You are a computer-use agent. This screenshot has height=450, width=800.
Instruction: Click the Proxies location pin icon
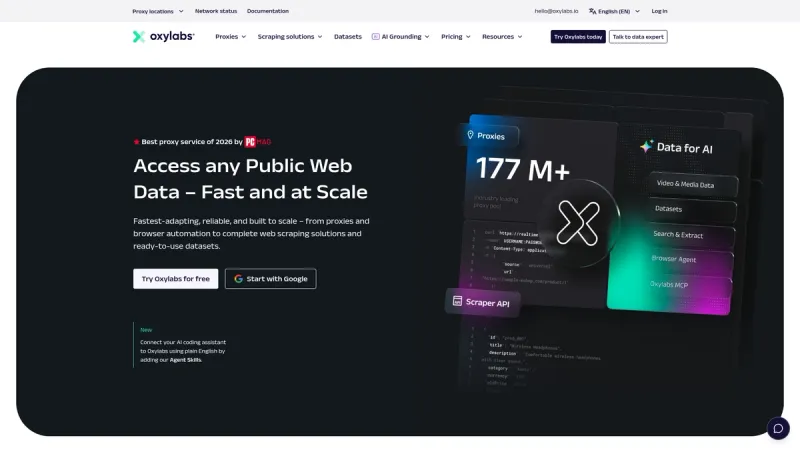[470, 135]
